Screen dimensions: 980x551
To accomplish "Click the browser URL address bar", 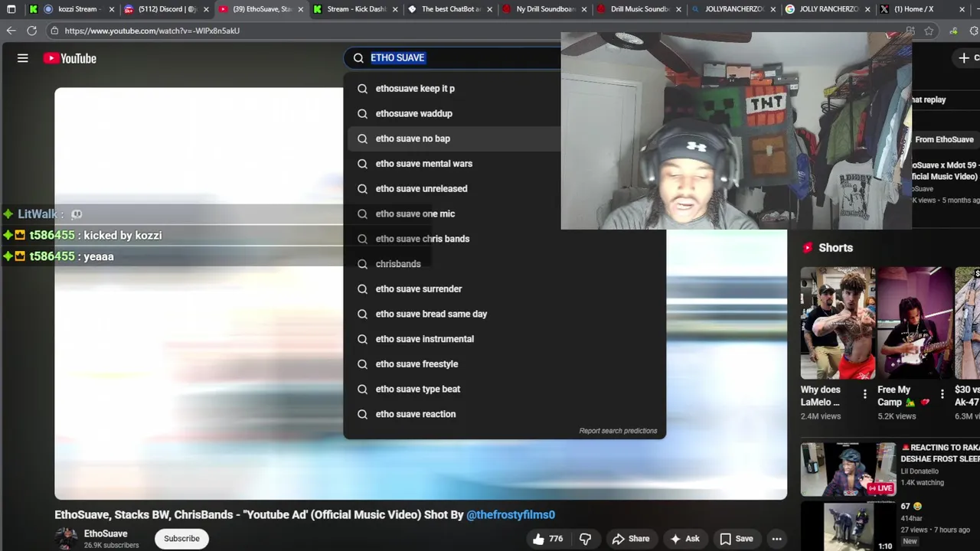I will tap(475, 31).
